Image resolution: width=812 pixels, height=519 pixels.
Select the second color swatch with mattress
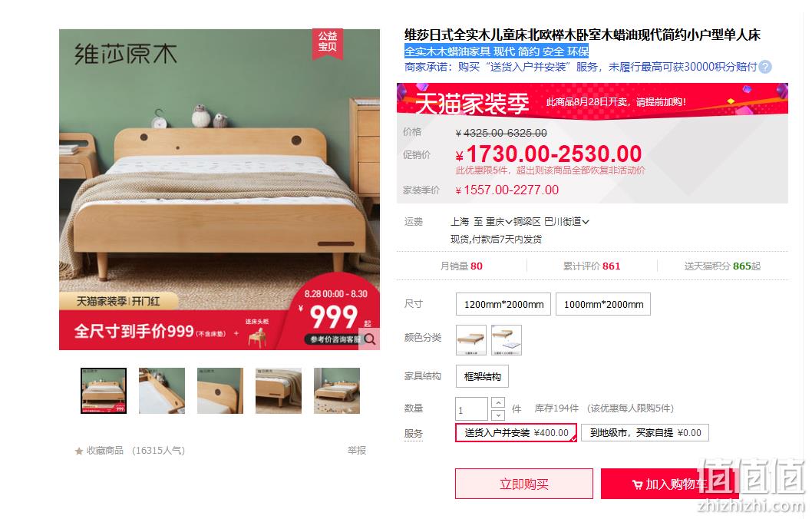coord(507,340)
